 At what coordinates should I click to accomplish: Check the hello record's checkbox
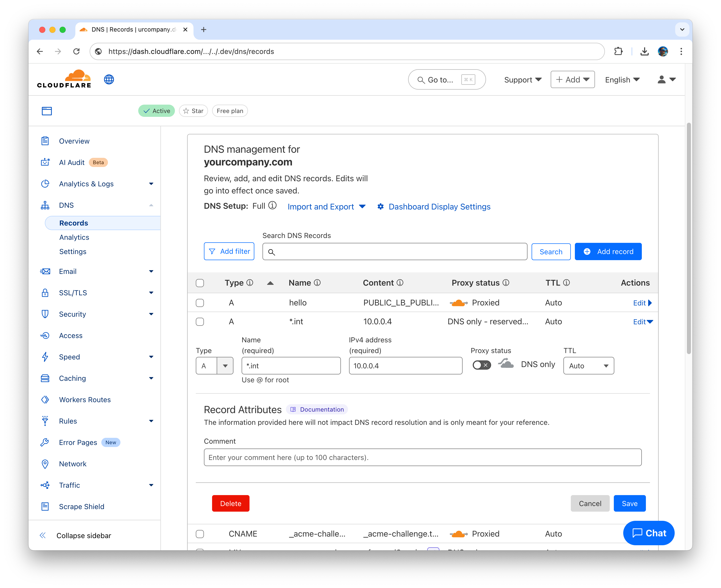click(200, 302)
